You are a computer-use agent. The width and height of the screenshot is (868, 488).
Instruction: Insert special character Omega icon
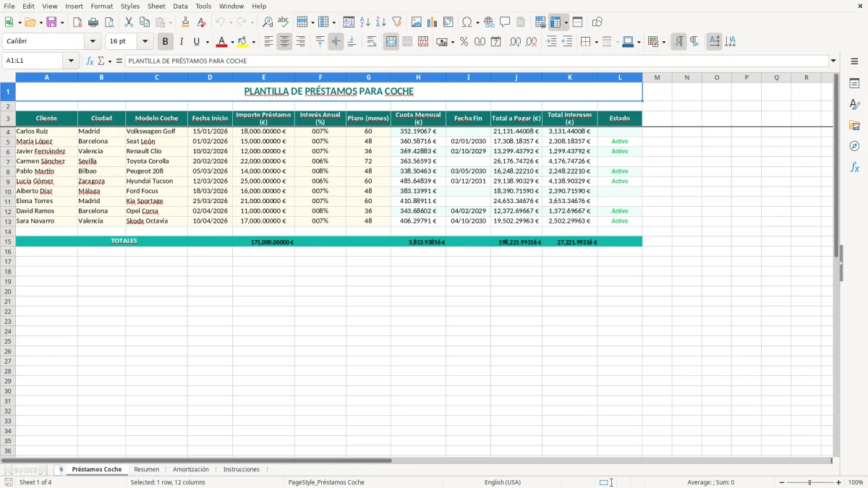(467, 22)
